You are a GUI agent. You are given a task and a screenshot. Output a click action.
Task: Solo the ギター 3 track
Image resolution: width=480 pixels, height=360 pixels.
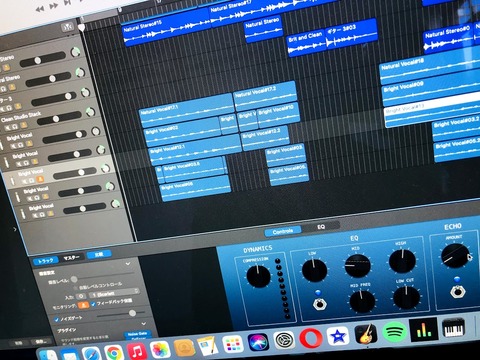9,108
